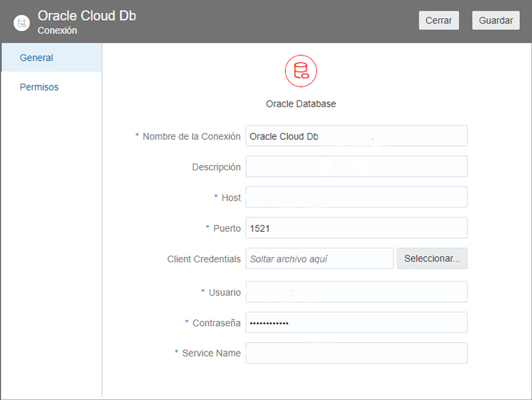This screenshot has height=400, width=532.
Task: Click the Soltar archivo aquí drop field
Action: (319, 259)
